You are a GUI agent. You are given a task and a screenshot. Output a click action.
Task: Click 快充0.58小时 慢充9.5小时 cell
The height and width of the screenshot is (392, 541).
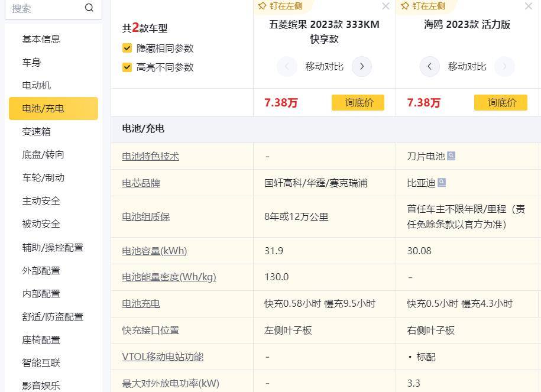[x=320, y=304]
